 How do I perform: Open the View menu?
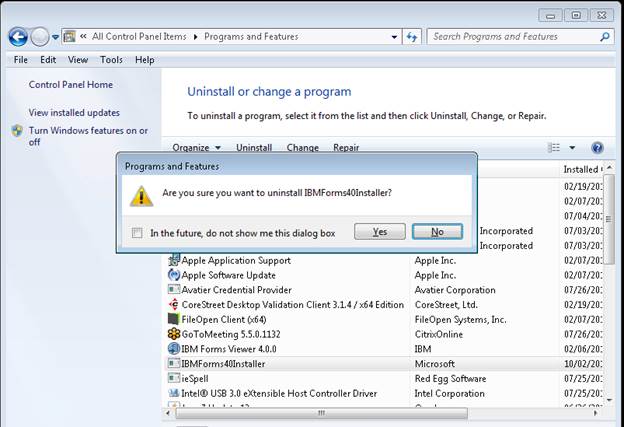click(78, 60)
